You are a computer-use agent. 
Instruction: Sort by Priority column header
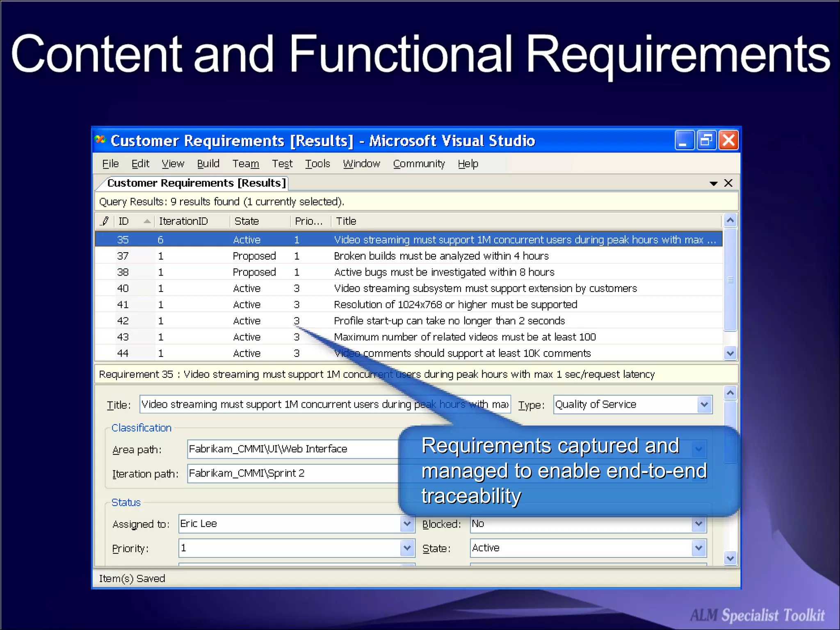point(310,221)
